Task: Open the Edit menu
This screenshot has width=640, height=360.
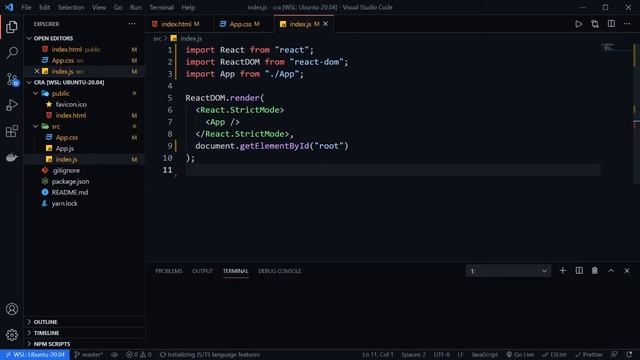Action: click(44, 7)
